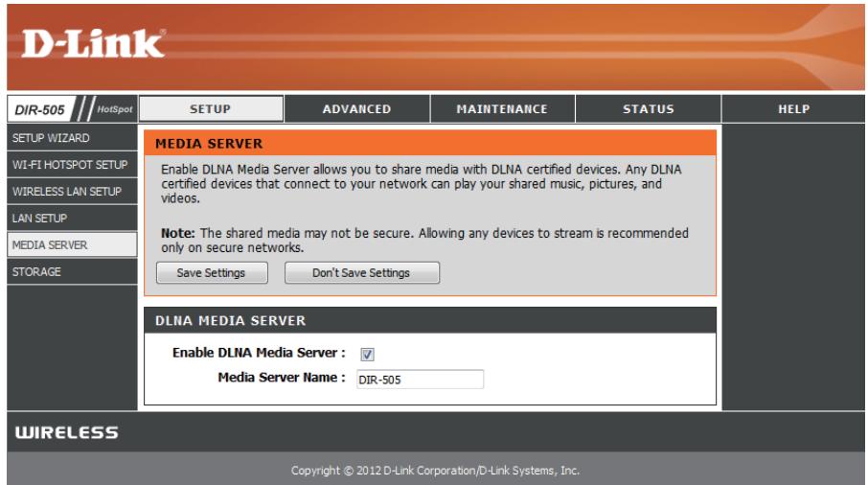Open WI-FI HOTSPOT SETUP page

(x=72, y=165)
